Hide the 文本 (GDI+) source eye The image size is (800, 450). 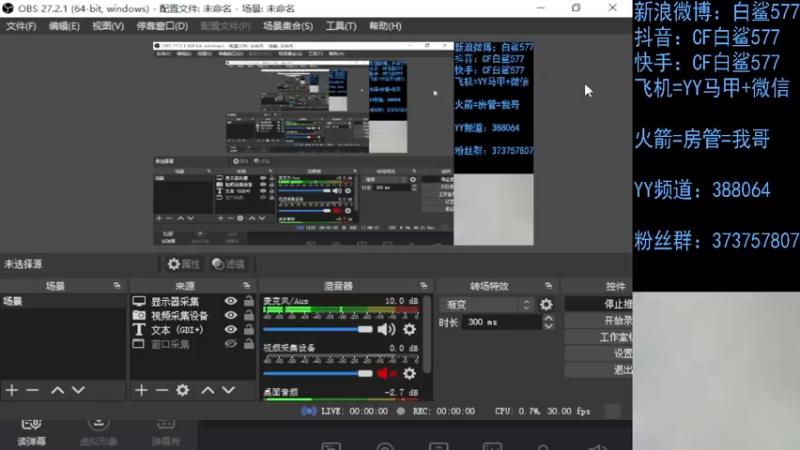(231, 330)
